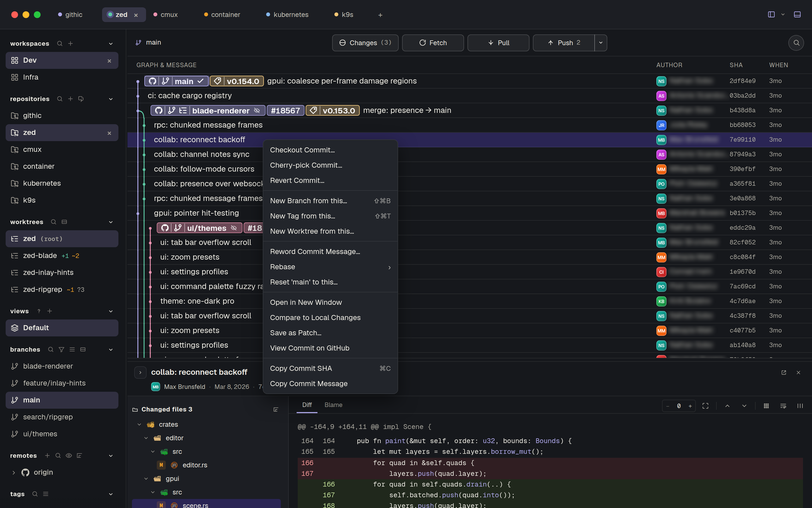
Task: Collapse the crates folder
Action: [x=139, y=424]
